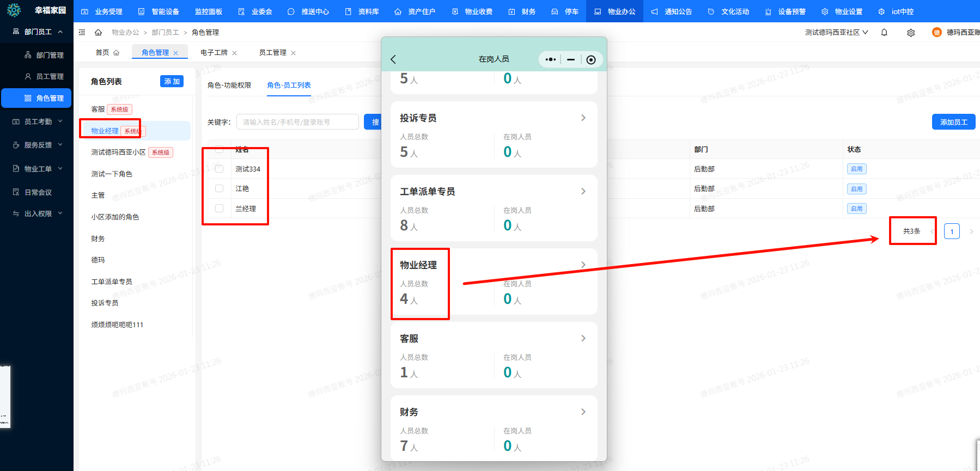Select 工单派单专员 in role list

pos(112,282)
